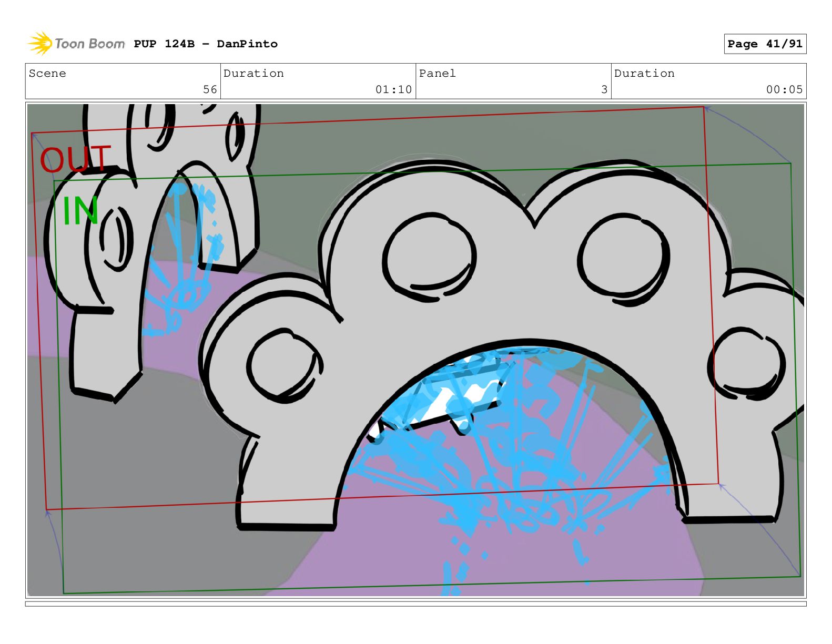Click the 'Panel' header label

437,74
